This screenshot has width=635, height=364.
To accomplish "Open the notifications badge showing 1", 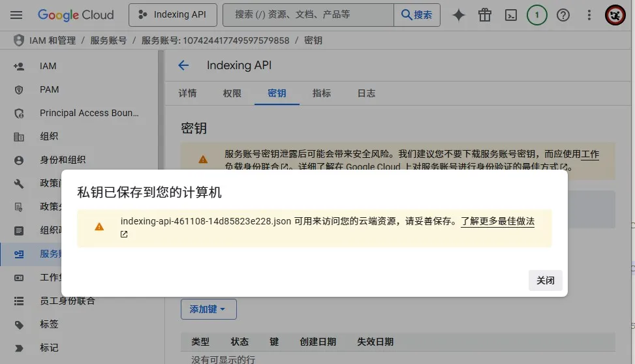I will pyautogui.click(x=537, y=15).
